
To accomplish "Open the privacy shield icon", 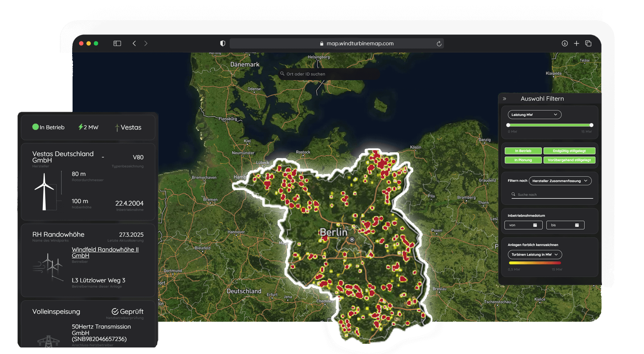I will tap(223, 44).
